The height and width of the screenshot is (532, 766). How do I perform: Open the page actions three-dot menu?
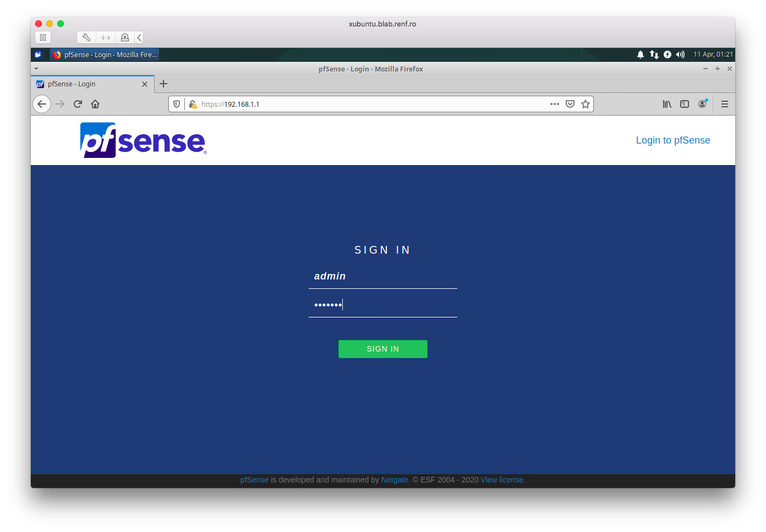555,104
